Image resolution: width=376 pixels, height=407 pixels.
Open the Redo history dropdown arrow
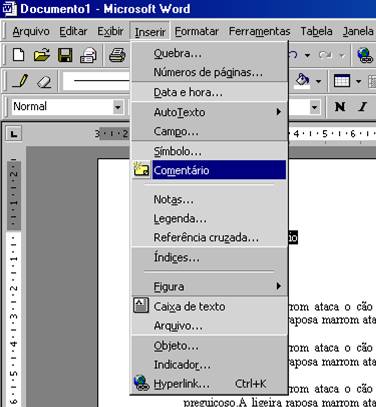click(x=342, y=55)
